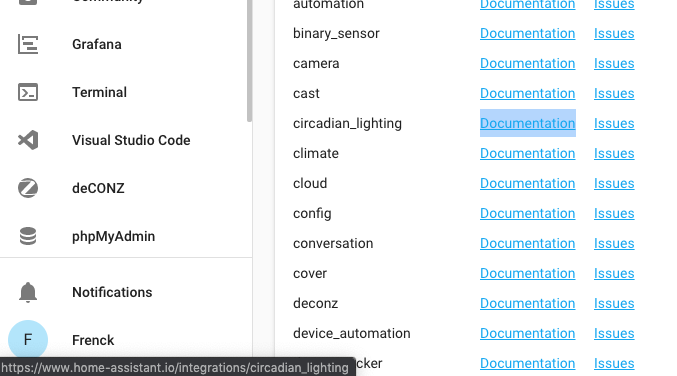The width and height of the screenshot is (677, 376).
Task: Open Issues link for automation
Action: 614,4
